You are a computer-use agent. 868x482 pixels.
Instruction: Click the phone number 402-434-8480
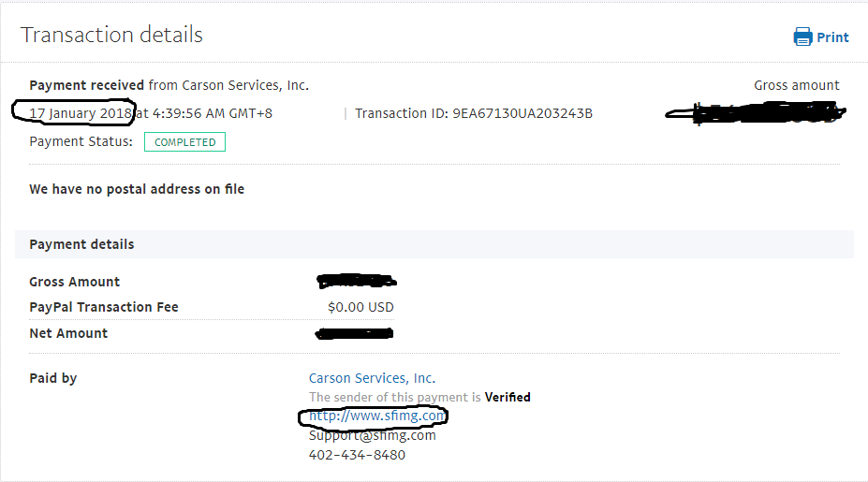coord(357,455)
